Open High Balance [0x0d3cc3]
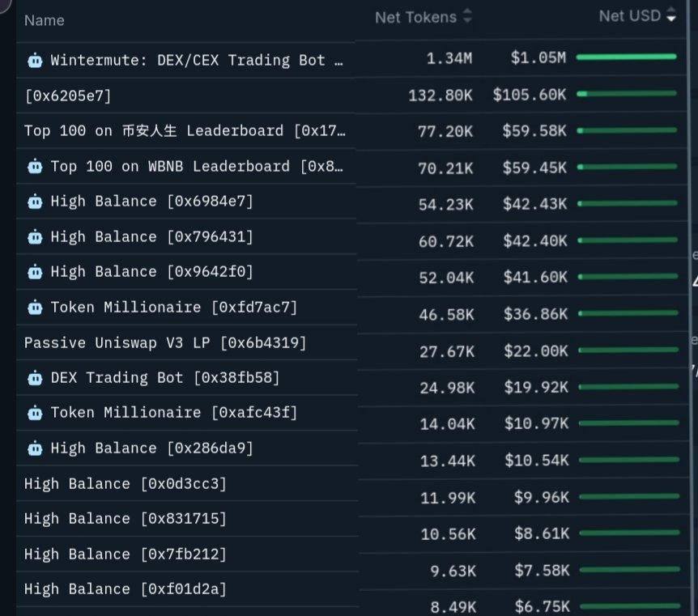 tap(125, 484)
